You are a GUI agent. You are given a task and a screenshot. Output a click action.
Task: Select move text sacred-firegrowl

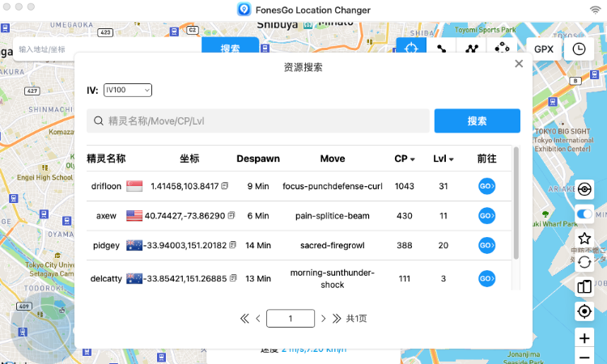pyautogui.click(x=333, y=245)
